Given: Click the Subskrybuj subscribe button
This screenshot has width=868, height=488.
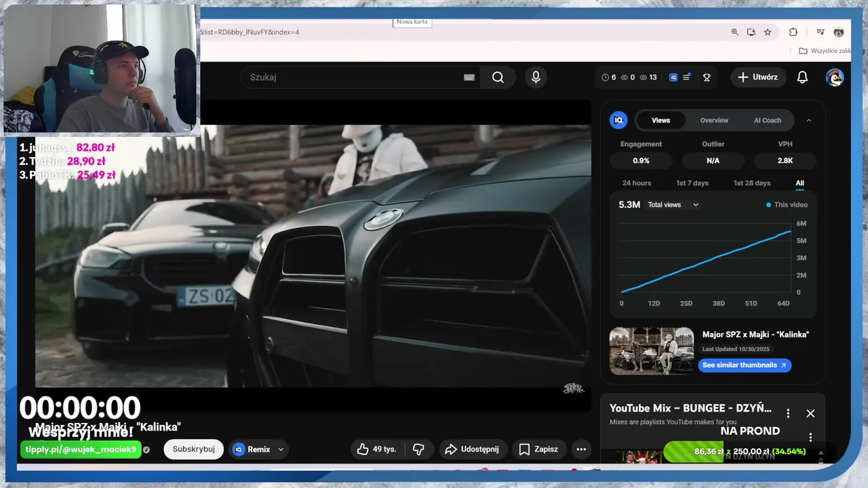Looking at the screenshot, I should click(x=193, y=449).
